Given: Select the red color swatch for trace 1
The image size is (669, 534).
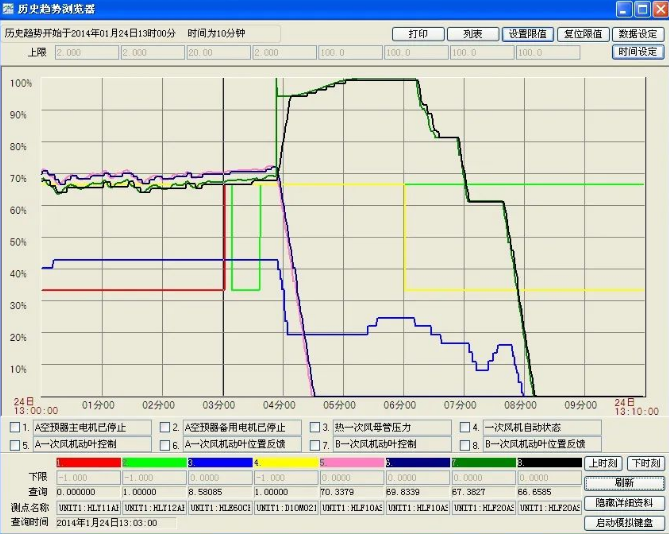Looking at the screenshot, I should pyautogui.click(x=88, y=463).
